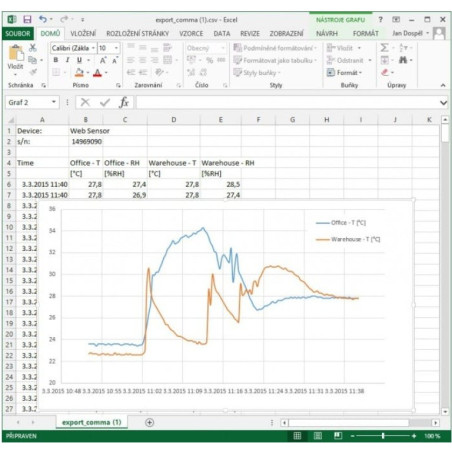Click the red font color A icon
The image size is (452, 452).
[97, 72]
